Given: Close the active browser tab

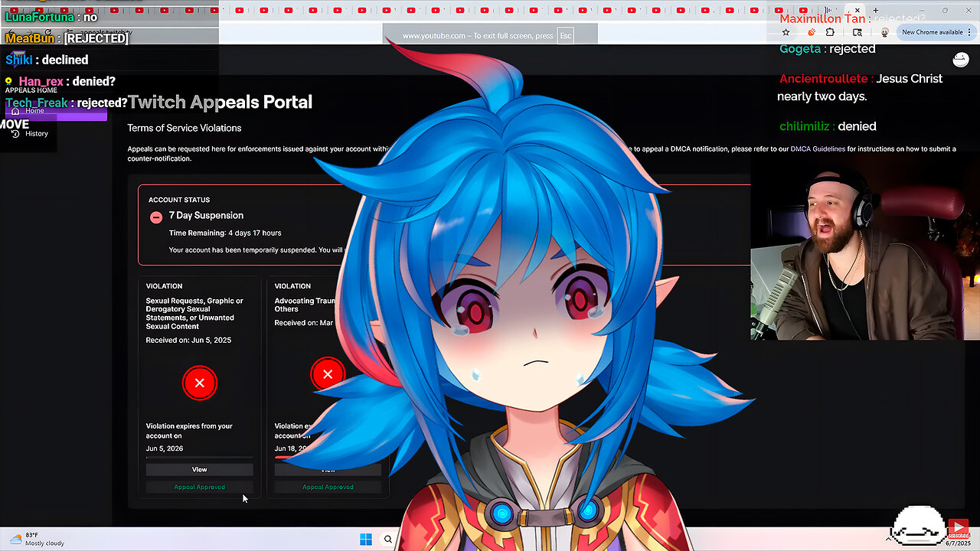Looking at the screenshot, I should tap(857, 10).
